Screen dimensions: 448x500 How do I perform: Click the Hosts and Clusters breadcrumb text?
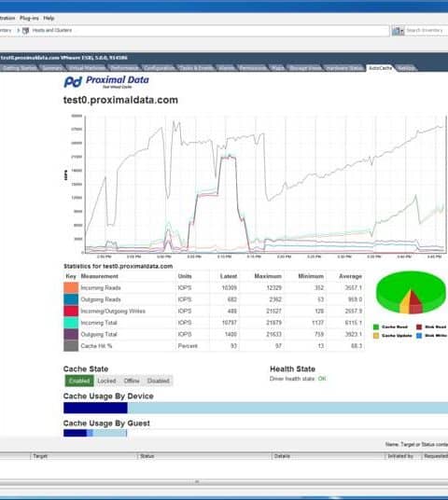pos(52,30)
